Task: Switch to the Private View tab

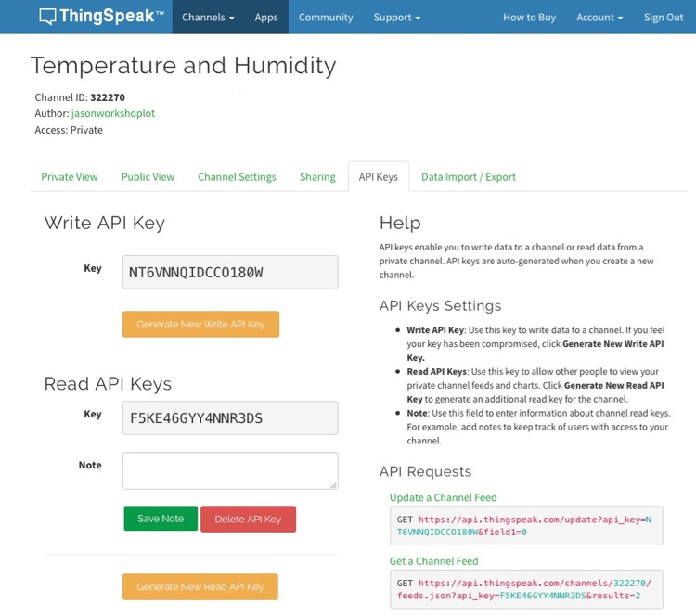Action: (70, 176)
